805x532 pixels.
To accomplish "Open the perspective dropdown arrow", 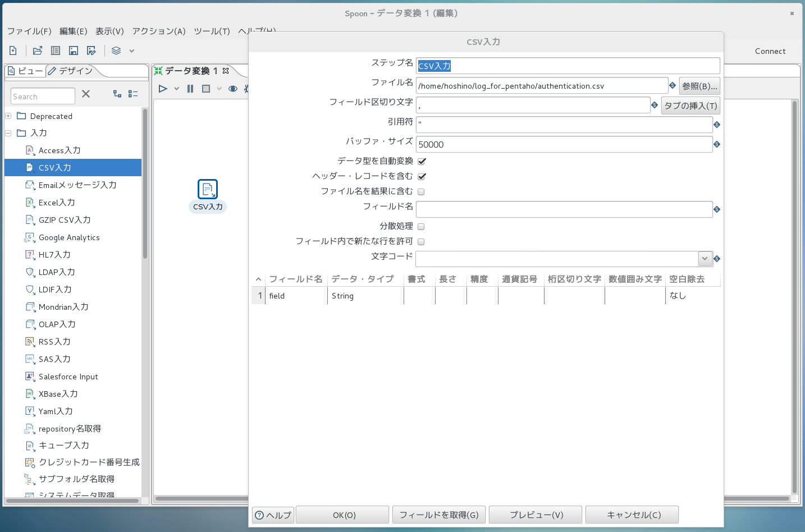I will click(132, 51).
